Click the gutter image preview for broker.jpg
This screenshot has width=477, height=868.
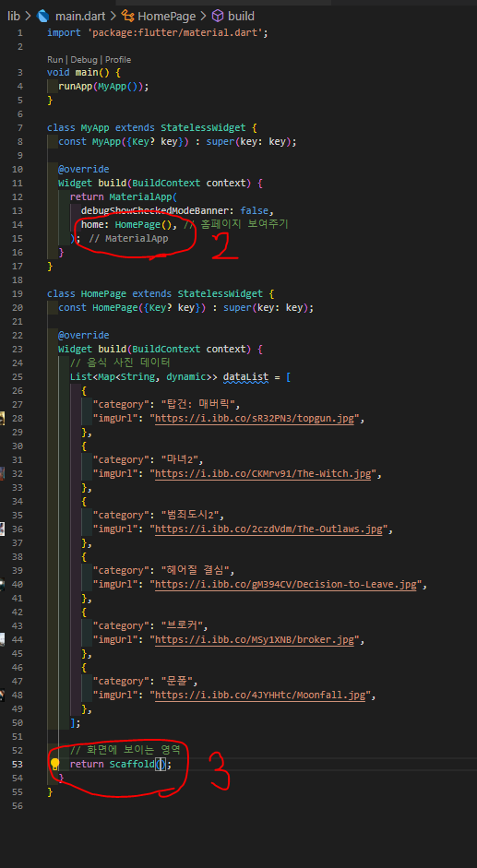point(2,639)
